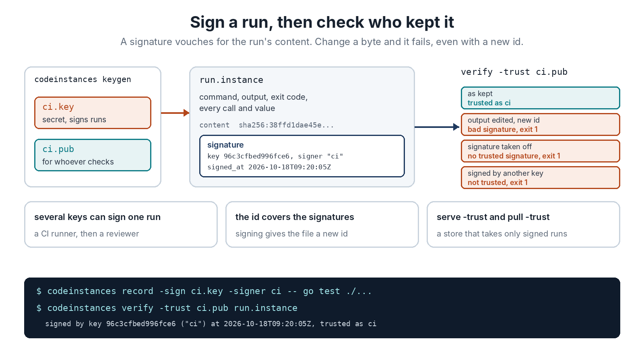
Task: Click 'a store that takes only signed runs'
Action: click(x=502, y=234)
